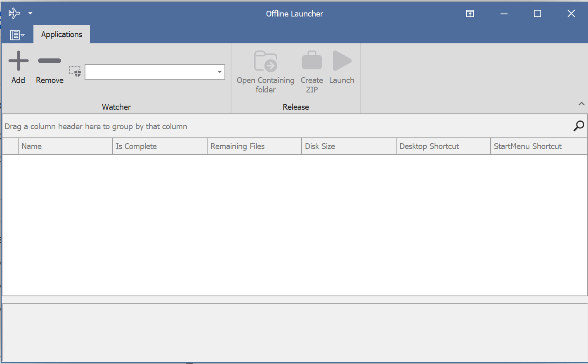Image resolution: width=588 pixels, height=364 pixels.
Task: Sort by the Is Complete column header
Action: point(159,146)
